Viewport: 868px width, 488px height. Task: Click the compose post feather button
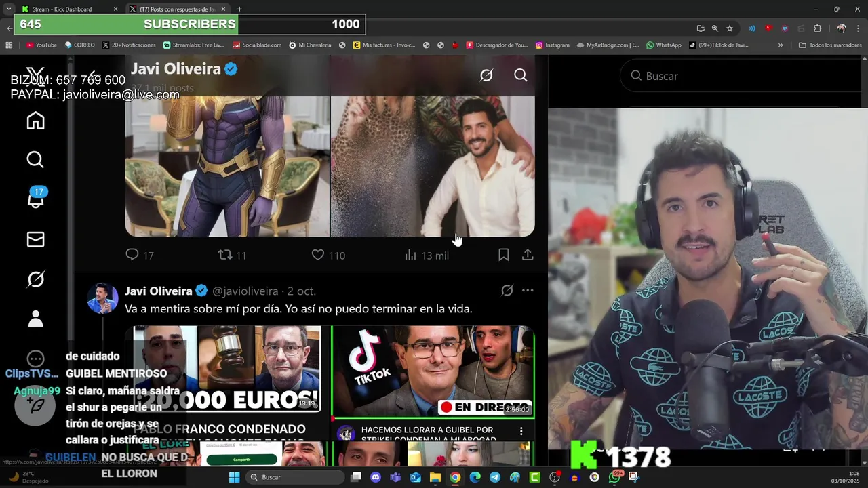coord(35,405)
